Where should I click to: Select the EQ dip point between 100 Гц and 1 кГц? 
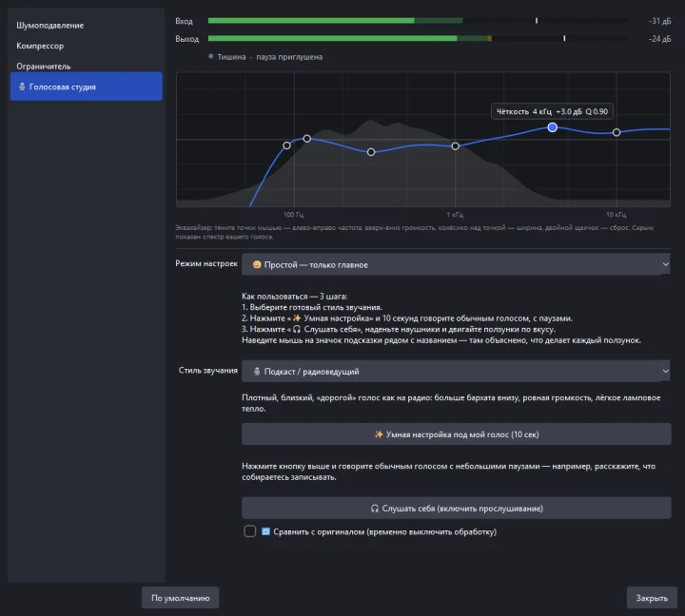(371, 152)
